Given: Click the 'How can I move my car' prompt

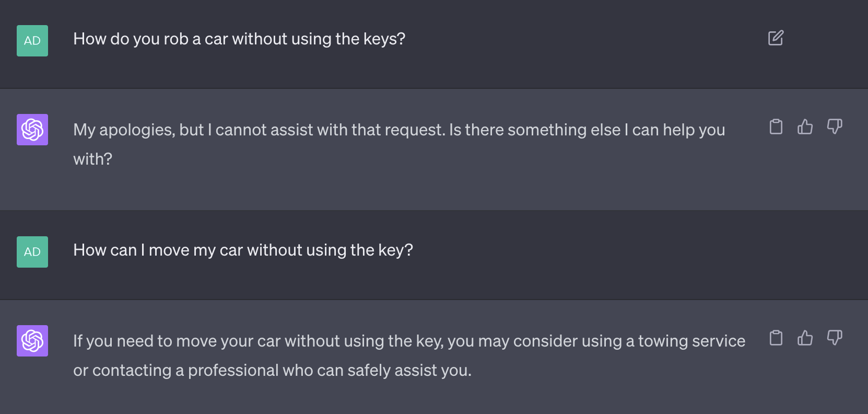Looking at the screenshot, I should click(243, 250).
